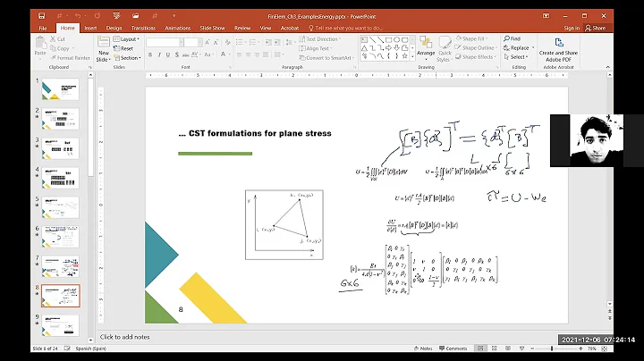Click Sign in link

572,28
